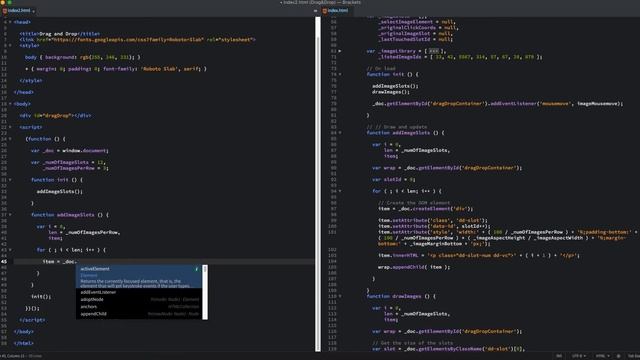Click 'item = _doc.' on active line 45
640x360 pixels.
coord(60,262)
